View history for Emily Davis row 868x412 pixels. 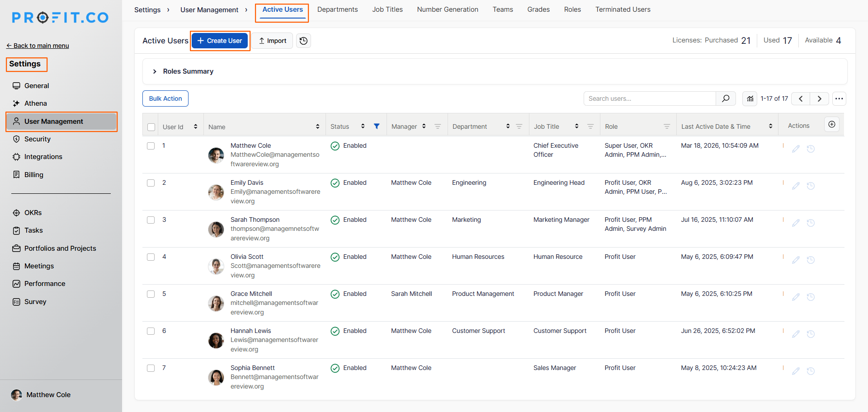pyautogui.click(x=811, y=186)
